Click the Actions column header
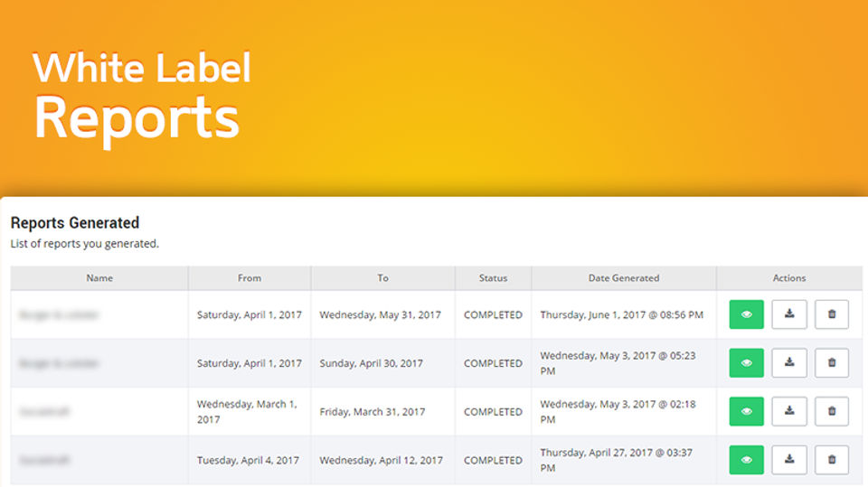Image resolution: width=868 pixels, height=487 pixels. (x=789, y=278)
